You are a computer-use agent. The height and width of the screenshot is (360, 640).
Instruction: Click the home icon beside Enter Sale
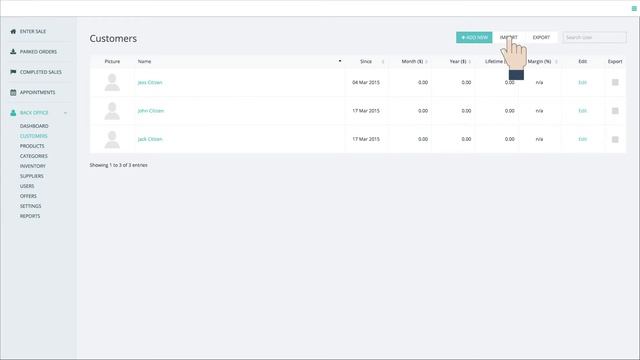13,31
